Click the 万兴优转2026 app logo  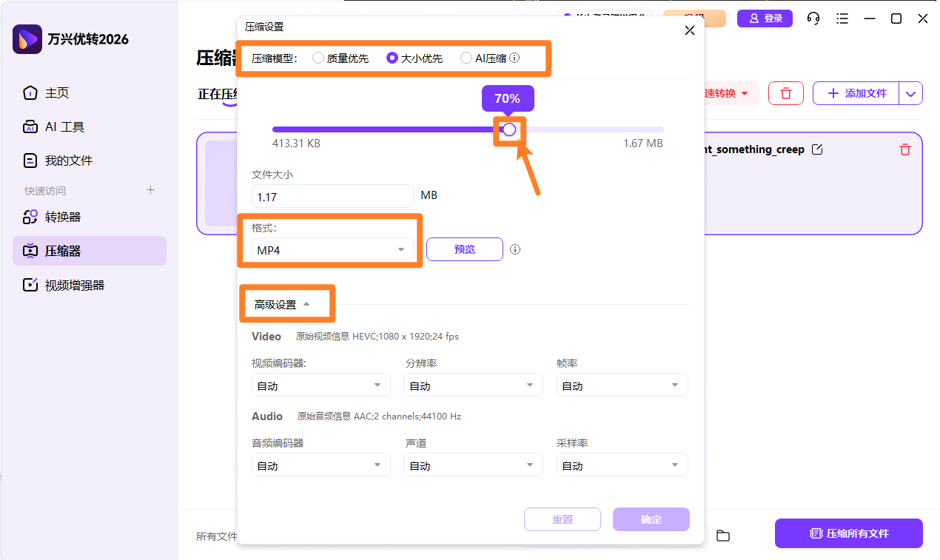tap(27, 38)
